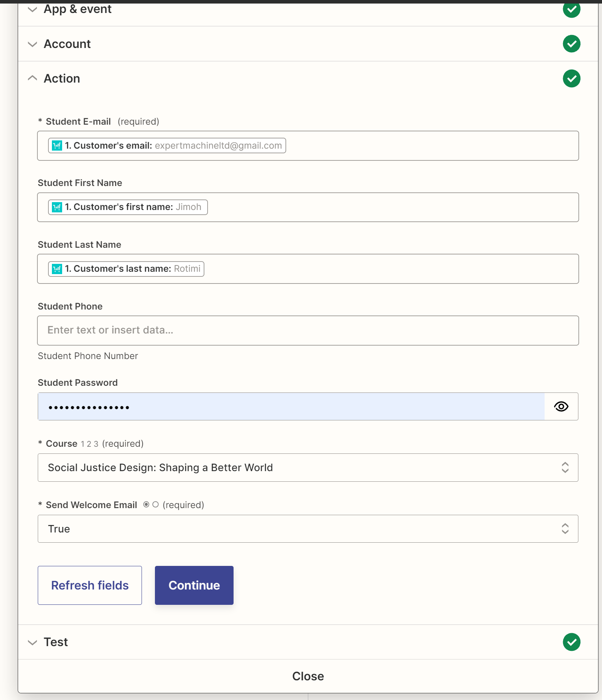602x700 pixels.
Task: Click the Action section green checkmark
Action: coord(571,79)
